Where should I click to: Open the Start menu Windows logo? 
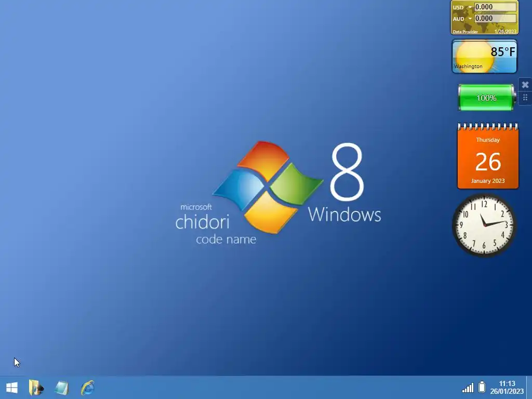[x=12, y=388]
